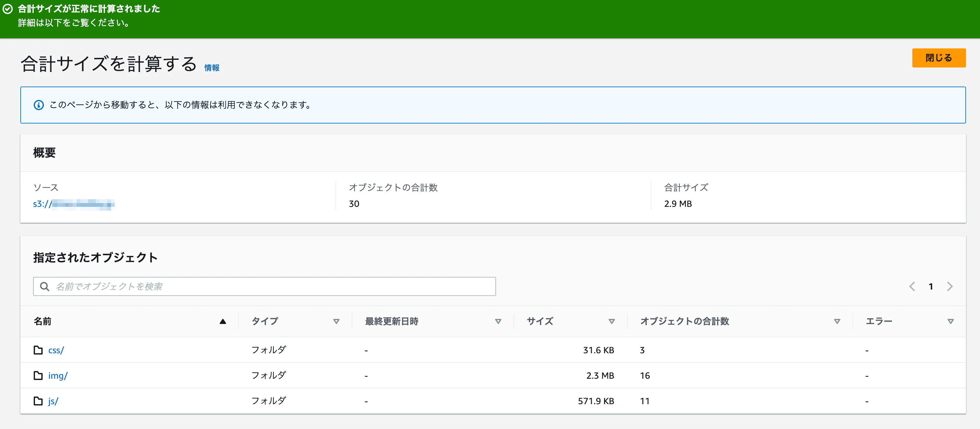Click the 31.6 KB size value
This screenshot has height=429, width=980.
coord(598,350)
